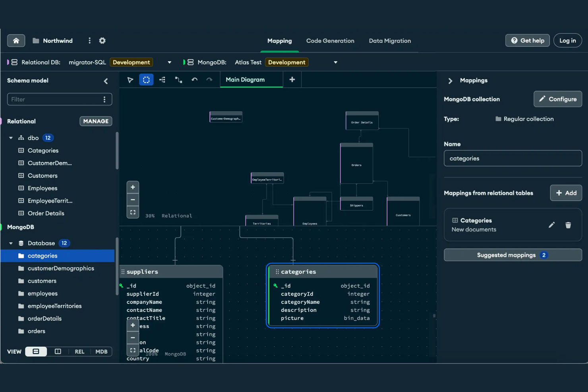Screen dimensions: 588x392
Task: Add a new mapping from relational tables
Action: pyautogui.click(x=566, y=193)
